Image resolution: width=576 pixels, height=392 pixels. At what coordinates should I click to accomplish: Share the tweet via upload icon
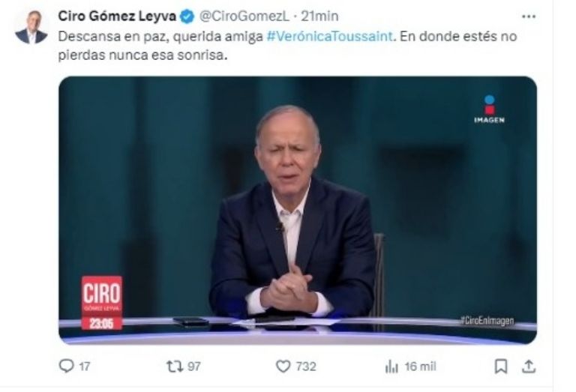(529, 367)
